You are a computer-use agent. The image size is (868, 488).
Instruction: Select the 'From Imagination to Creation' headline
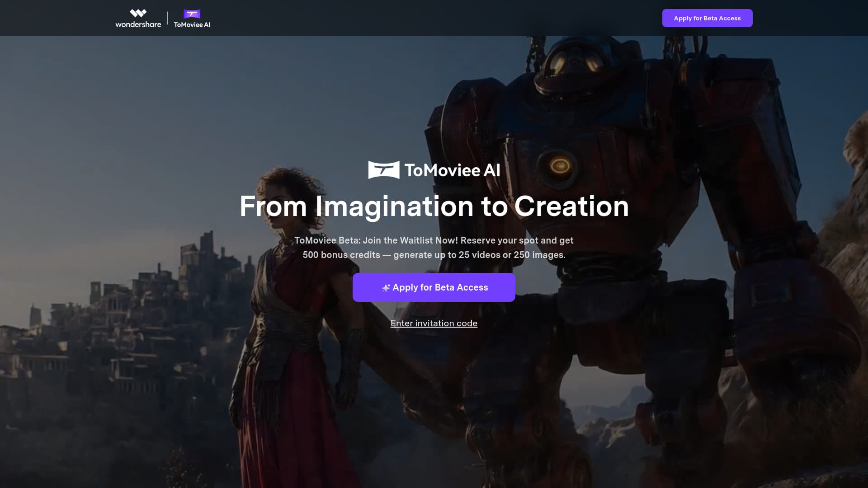(434, 206)
